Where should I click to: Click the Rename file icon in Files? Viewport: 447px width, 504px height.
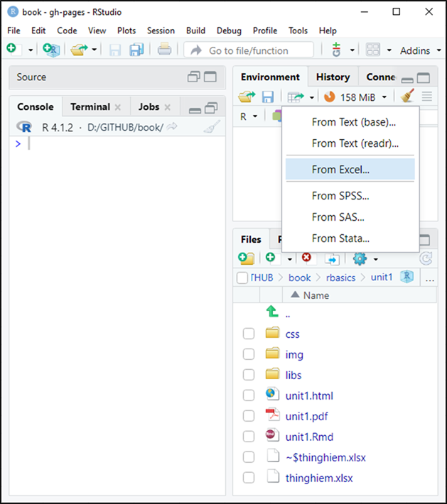(332, 259)
